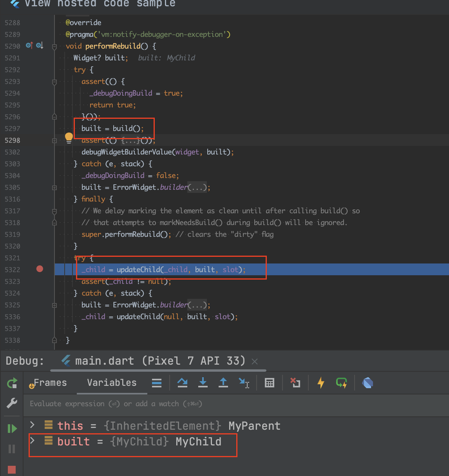Expand the 'built' MyChild variable
This screenshot has width=449, height=476.
coord(33,441)
